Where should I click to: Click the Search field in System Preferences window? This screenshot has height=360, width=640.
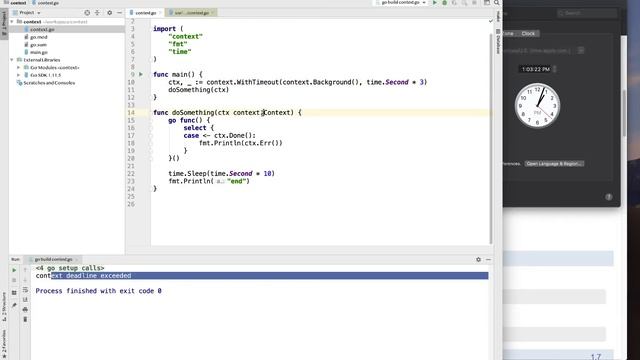[x=587, y=13]
